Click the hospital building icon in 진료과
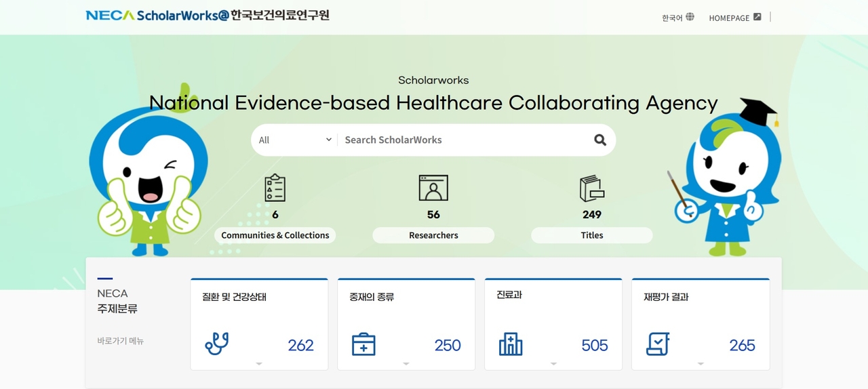The width and height of the screenshot is (868, 389). (x=511, y=344)
